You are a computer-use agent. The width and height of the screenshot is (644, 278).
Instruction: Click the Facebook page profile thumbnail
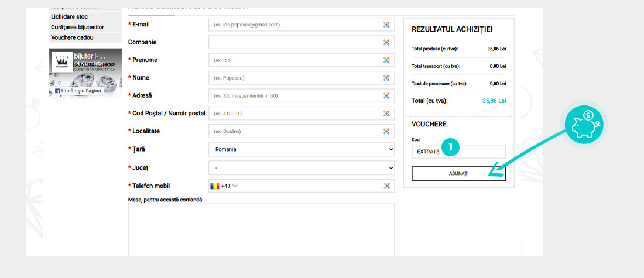61,62
